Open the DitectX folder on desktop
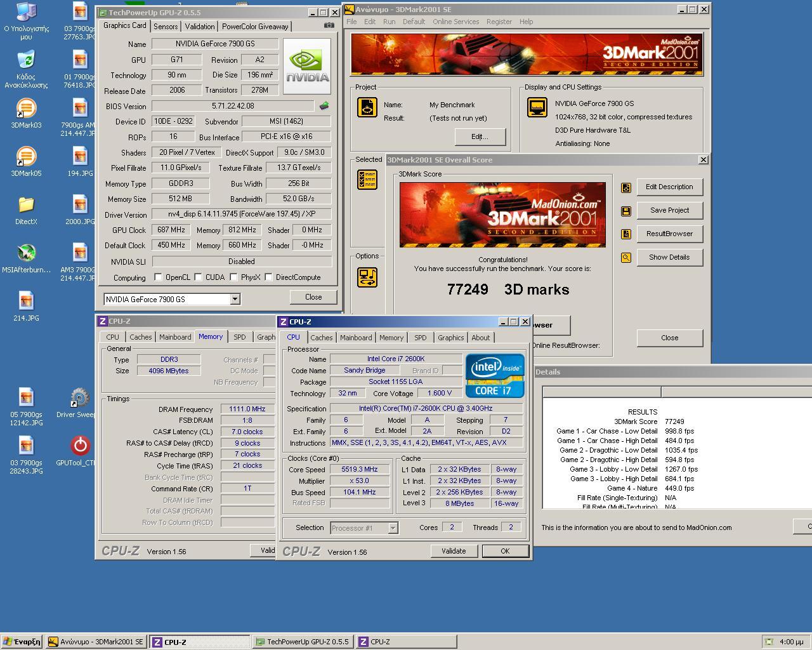This screenshot has height=650, width=812. tap(26, 210)
